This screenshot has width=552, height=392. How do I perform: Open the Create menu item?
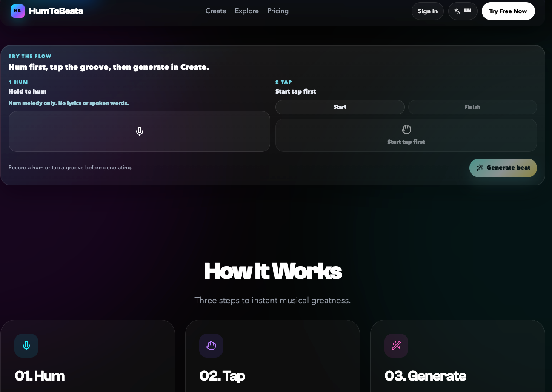click(216, 11)
